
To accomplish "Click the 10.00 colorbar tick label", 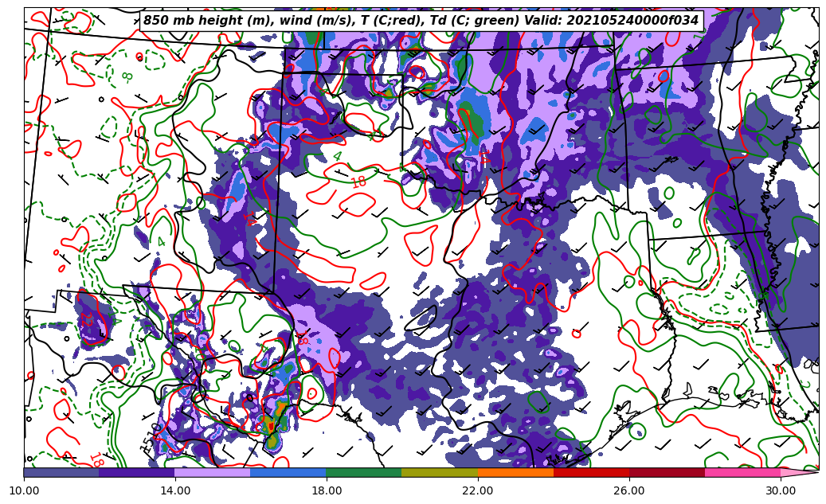I will (x=24, y=490).
